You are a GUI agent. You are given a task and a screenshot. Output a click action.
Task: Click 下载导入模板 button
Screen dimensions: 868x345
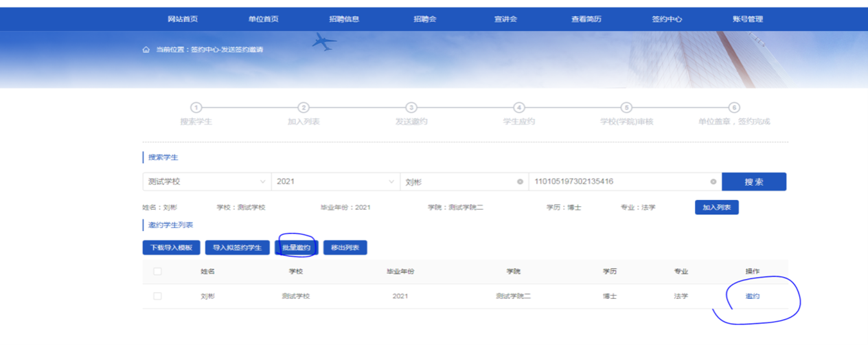171,247
